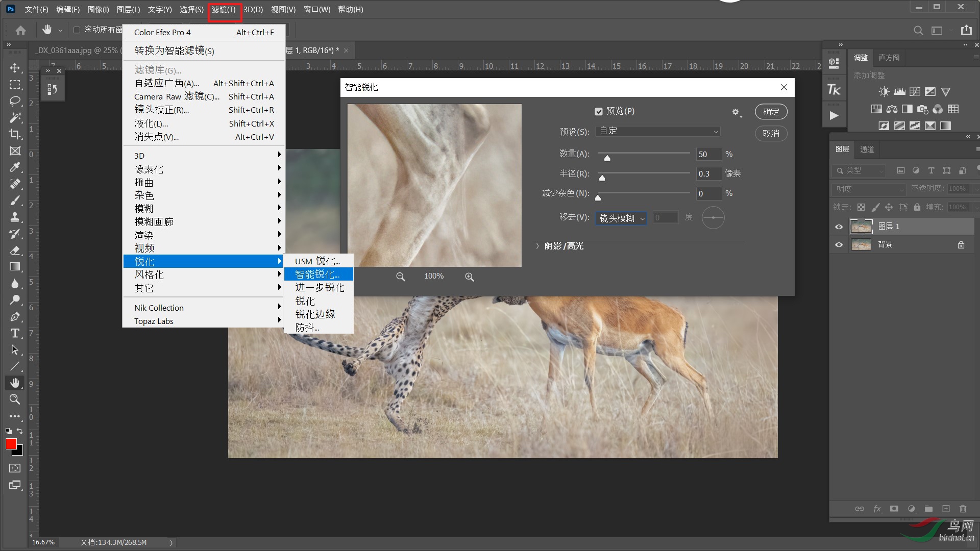Click the 取消 button
The height and width of the screenshot is (551, 980).
pos(771,134)
